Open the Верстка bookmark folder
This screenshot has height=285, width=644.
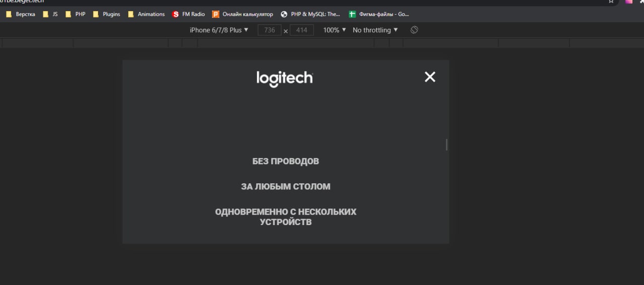pos(20,14)
